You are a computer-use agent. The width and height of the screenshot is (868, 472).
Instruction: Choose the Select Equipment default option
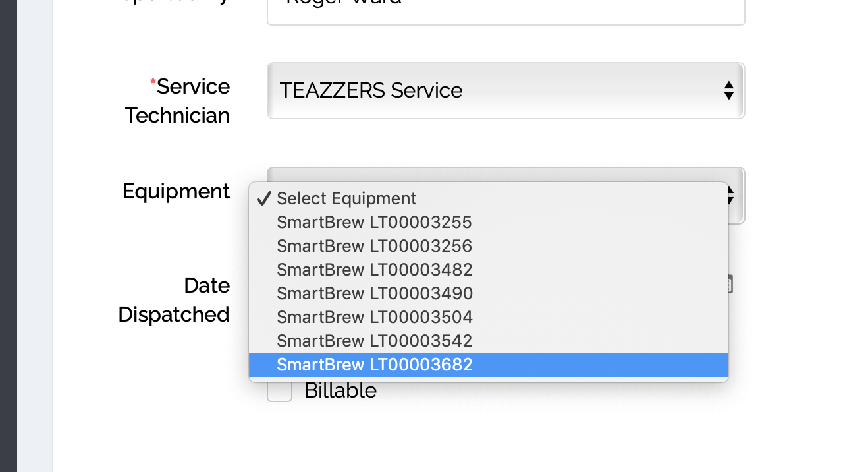[x=346, y=198]
